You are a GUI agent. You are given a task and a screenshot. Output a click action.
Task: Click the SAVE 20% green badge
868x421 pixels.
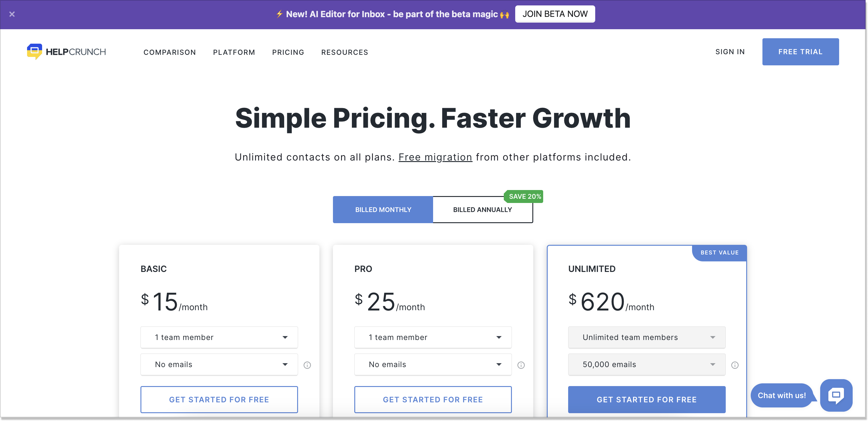click(524, 196)
